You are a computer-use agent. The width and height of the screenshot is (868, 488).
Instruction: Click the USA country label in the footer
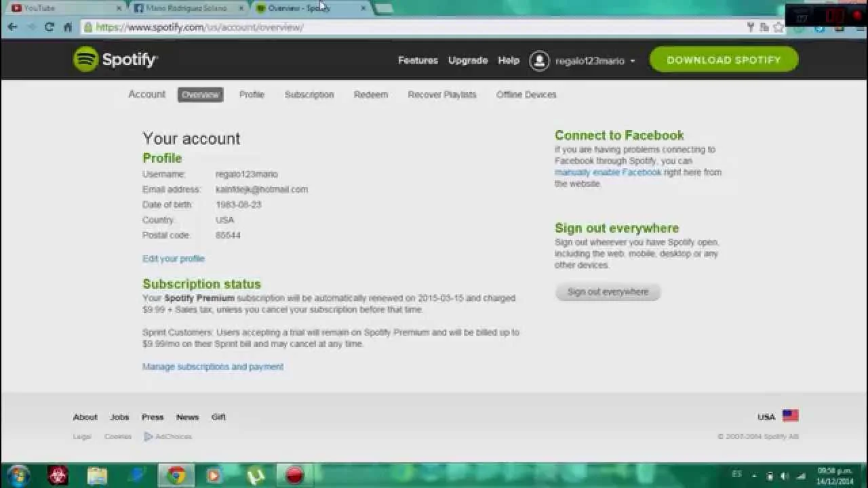[766, 417]
